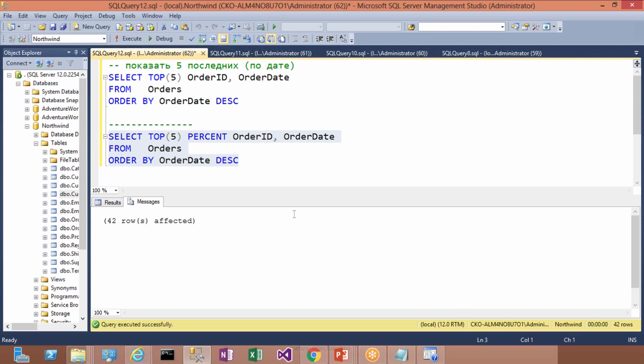Collapse the Northwind database node

click(27, 126)
